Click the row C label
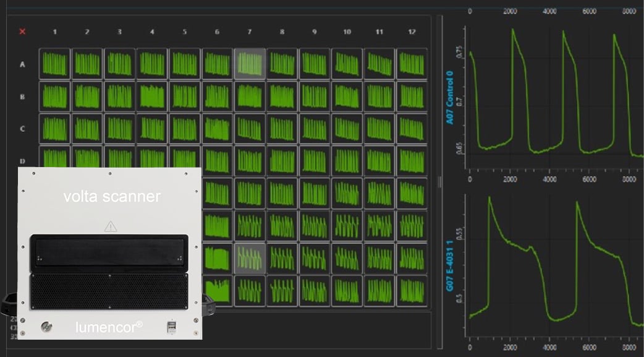The height and width of the screenshot is (357, 644). [x=23, y=129]
